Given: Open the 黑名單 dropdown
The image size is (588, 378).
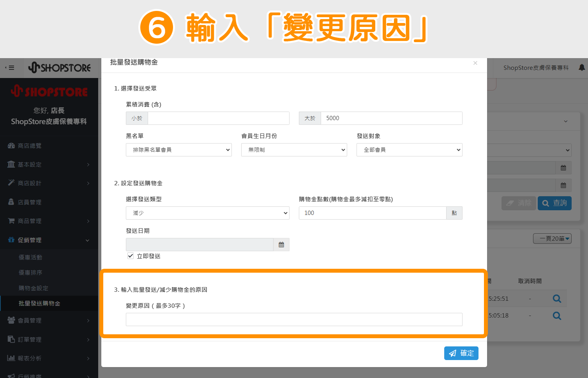Looking at the screenshot, I should click(x=179, y=150).
